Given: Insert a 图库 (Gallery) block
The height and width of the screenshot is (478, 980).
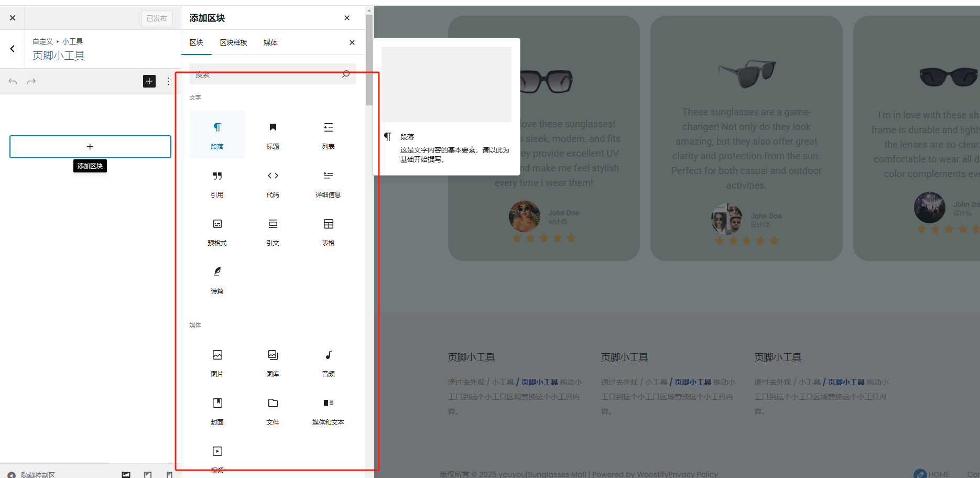Looking at the screenshot, I should click(273, 362).
